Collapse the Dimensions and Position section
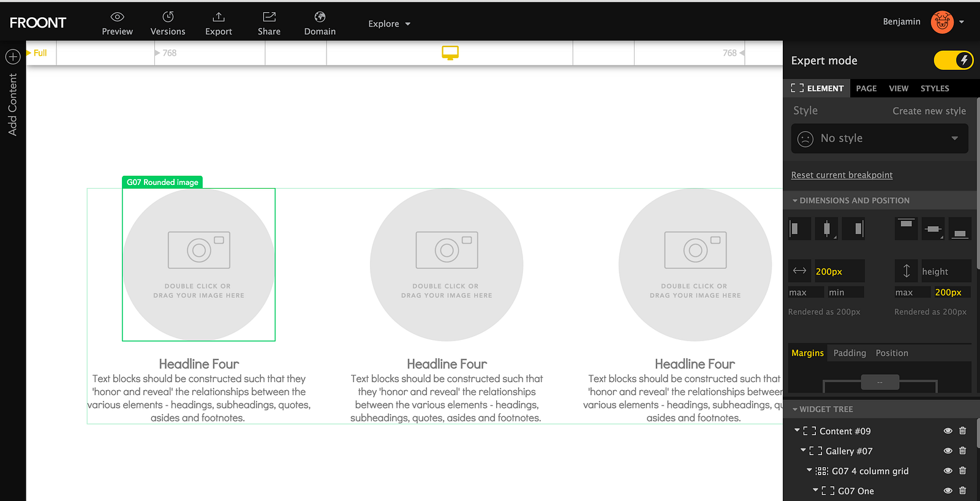980x501 pixels. [850, 200]
